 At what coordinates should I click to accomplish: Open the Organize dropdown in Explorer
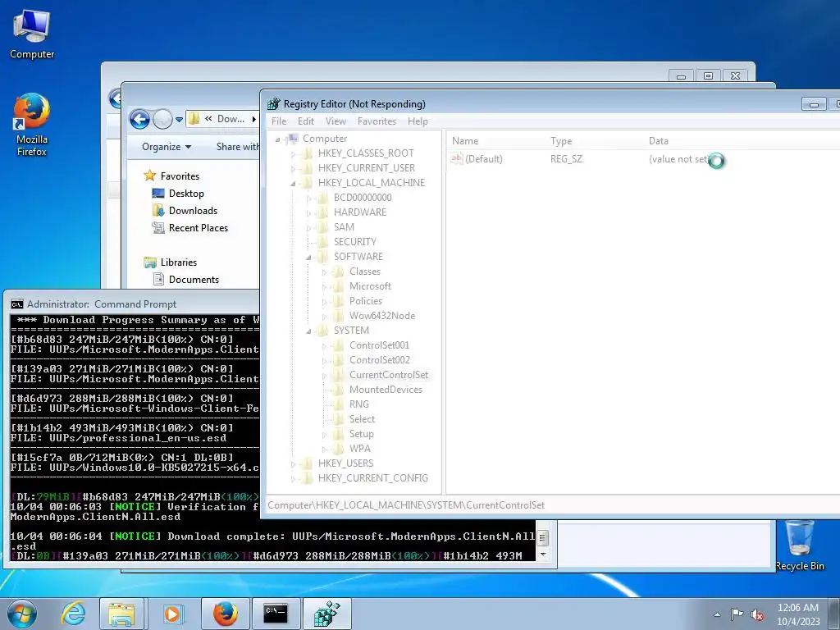click(x=167, y=147)
